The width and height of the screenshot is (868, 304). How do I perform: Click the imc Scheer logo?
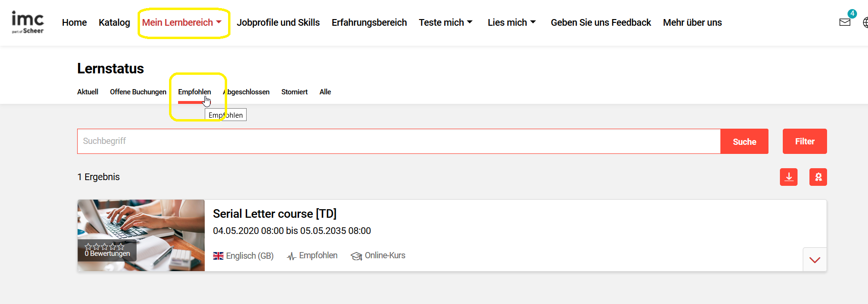pyautogui.click(x=27, y=22)
